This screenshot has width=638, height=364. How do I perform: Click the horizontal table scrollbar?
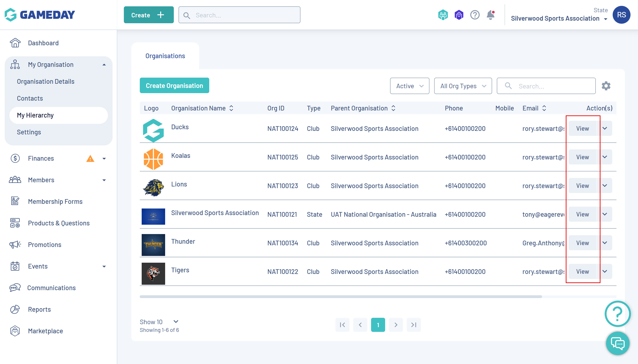341,297
